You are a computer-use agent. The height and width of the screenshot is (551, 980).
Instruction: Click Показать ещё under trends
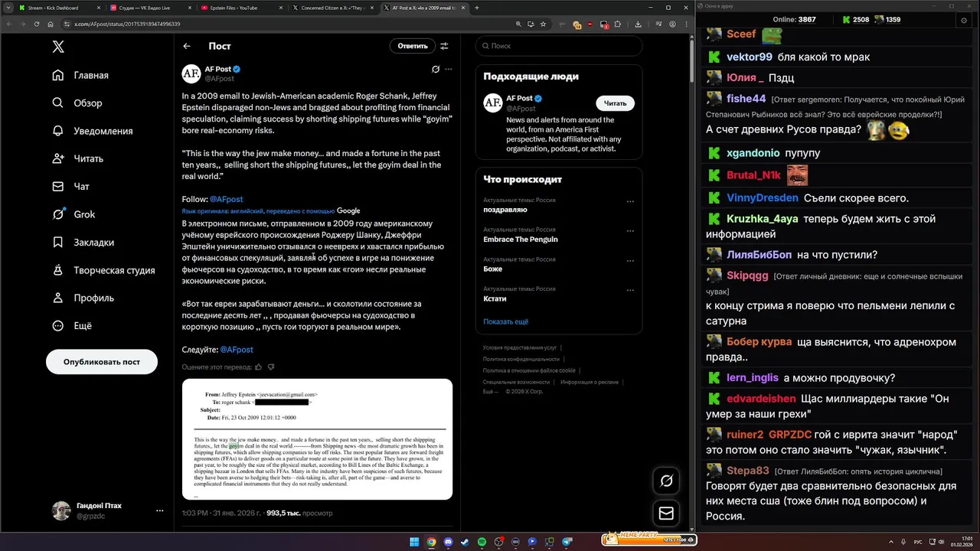pos(505,322)
